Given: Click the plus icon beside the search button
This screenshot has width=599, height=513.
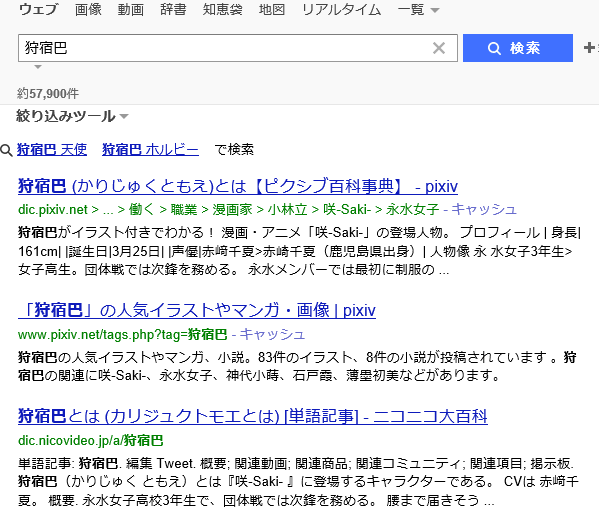Looking at the screenshot, I should [x=589, y=48].
